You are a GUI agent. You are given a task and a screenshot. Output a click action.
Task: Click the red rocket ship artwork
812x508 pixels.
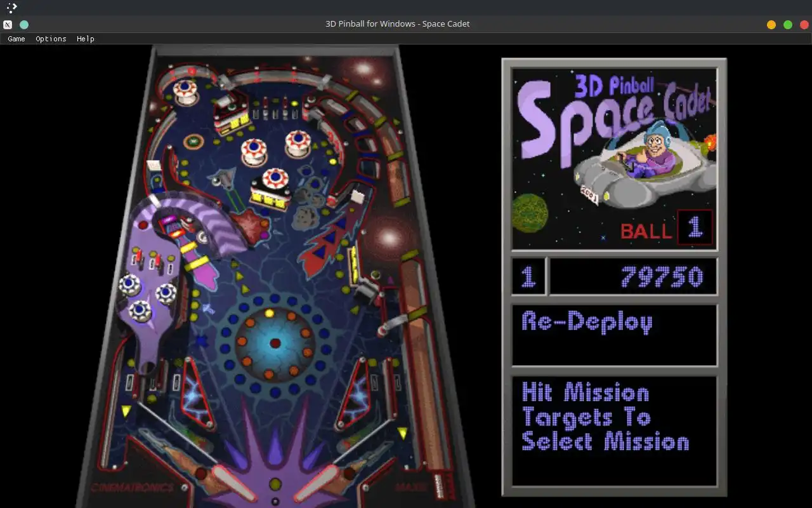click(329, 241)
